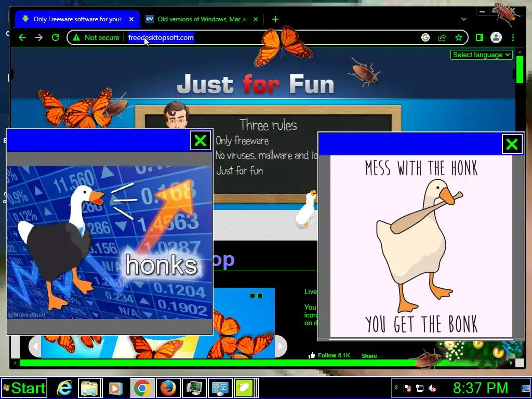Screen dimensions: 532x399
Task: Click the Share link on the page
Action: 369,355
